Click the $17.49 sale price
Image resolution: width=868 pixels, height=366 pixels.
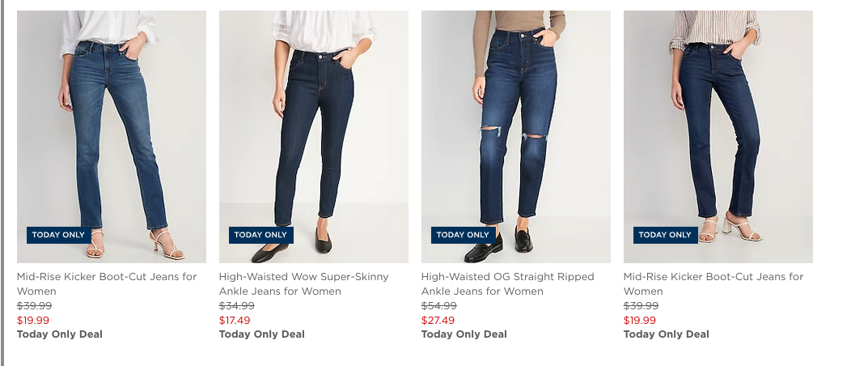click(235, 320)
